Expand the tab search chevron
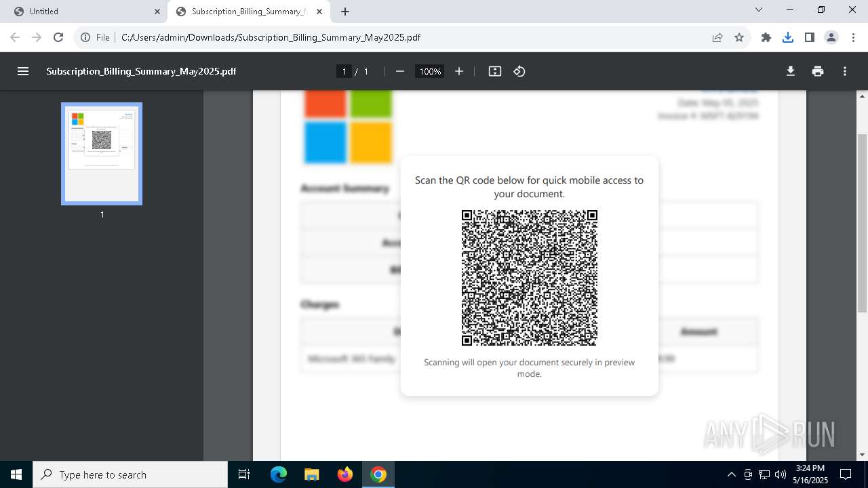Screen dimensions: 868x488 coord(759,10)
